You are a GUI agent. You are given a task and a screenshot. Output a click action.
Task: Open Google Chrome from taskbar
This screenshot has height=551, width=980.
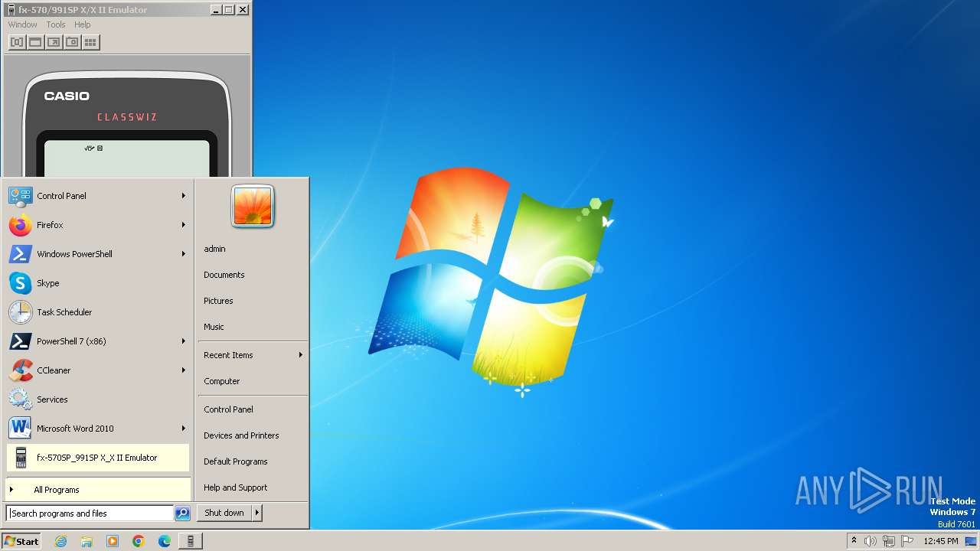[139, 541]
